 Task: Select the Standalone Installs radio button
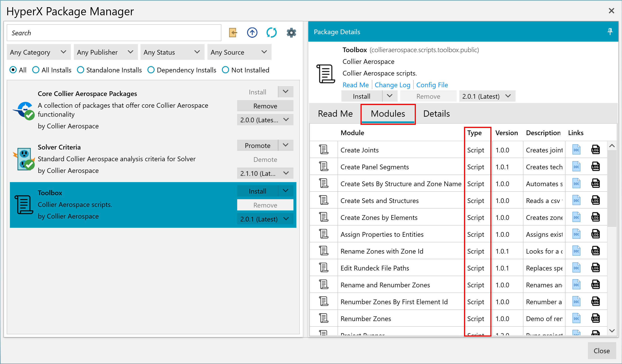click(81, 70)
